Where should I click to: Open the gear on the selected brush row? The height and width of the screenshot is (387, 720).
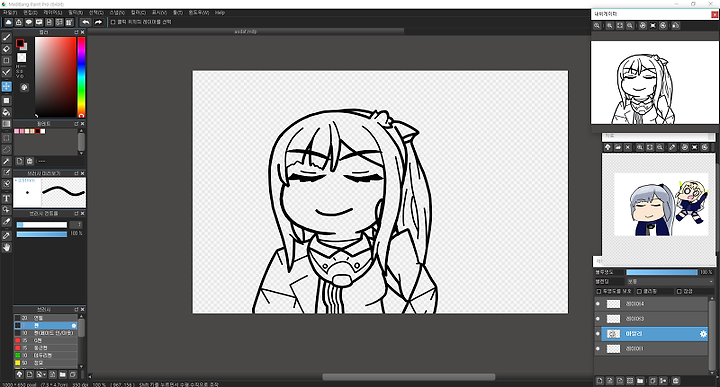74,325
